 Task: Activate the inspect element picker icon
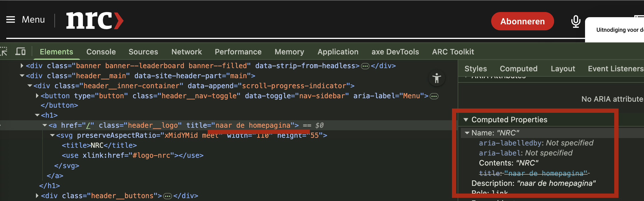point(4,52)
